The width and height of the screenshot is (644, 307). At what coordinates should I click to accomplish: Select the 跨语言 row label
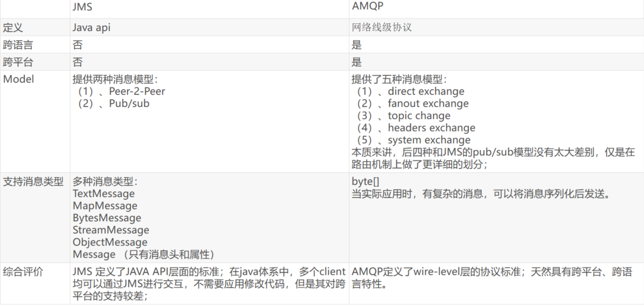[18, 45]
